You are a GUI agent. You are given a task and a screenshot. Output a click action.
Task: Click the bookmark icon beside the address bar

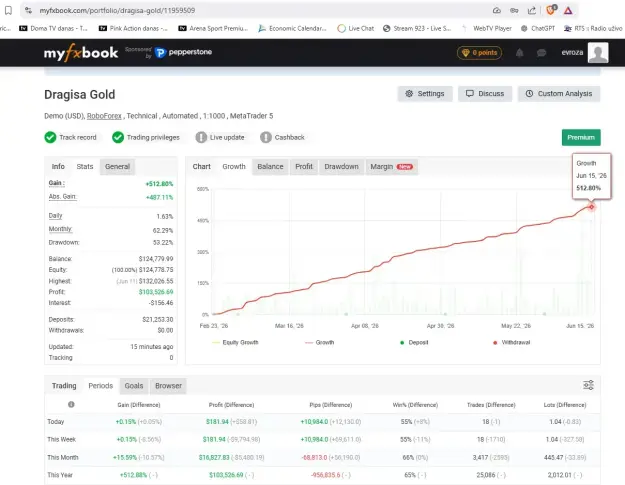(x=8, y=10)
